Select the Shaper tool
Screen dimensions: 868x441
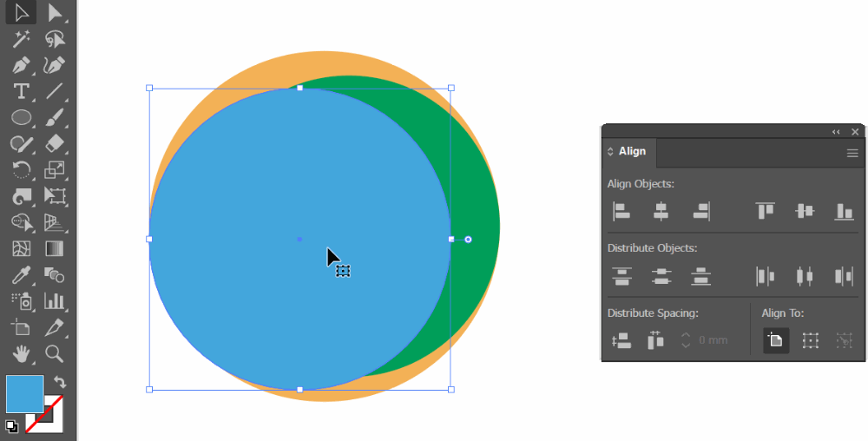tap(21, 144)
